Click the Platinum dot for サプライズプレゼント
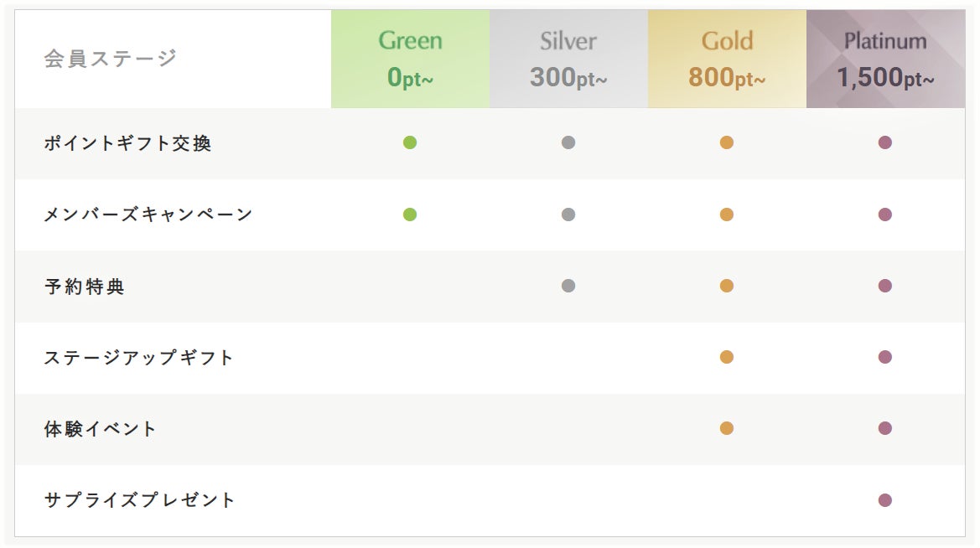980x548 pixels. point(884,500)
